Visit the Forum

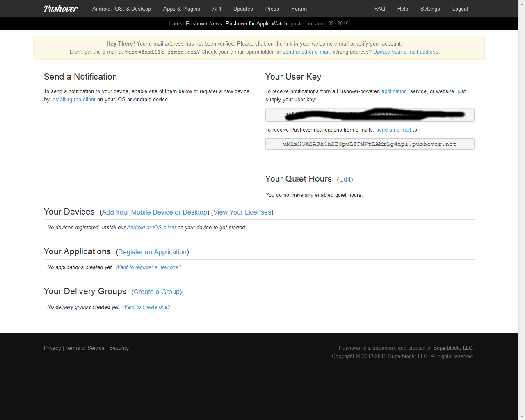point(299,9)
